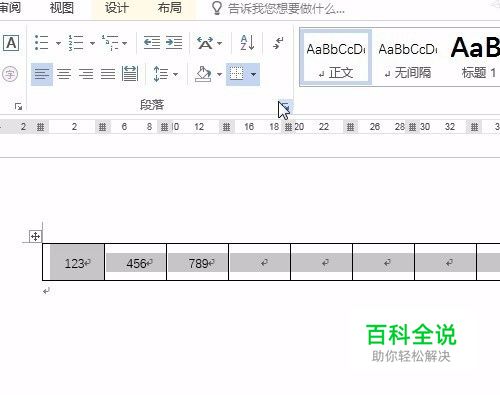Viewport: 500px width, 395px height.
Task: Click the enclosed character 字 icon
Action: pyautogui.click(x=10, y=74)
